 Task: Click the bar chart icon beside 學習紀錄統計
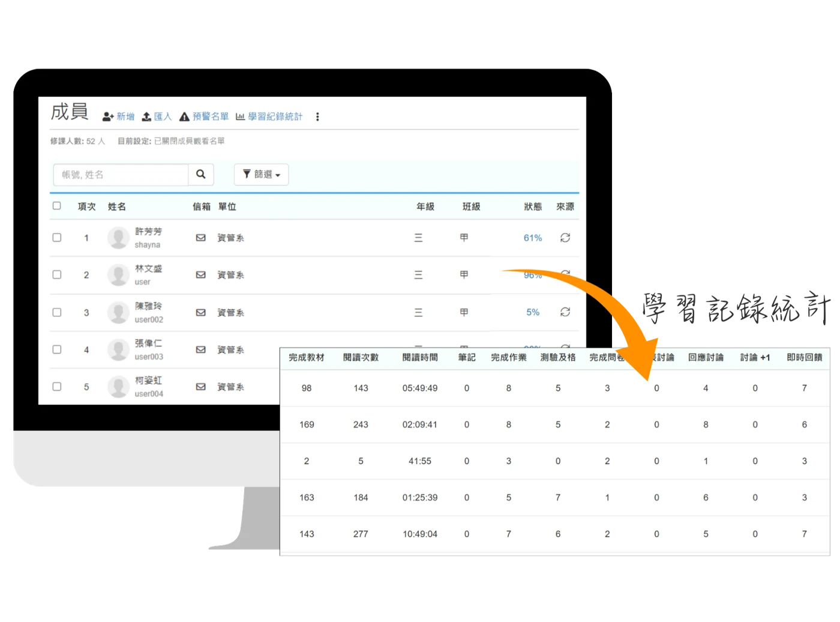(x=240, y=116)
